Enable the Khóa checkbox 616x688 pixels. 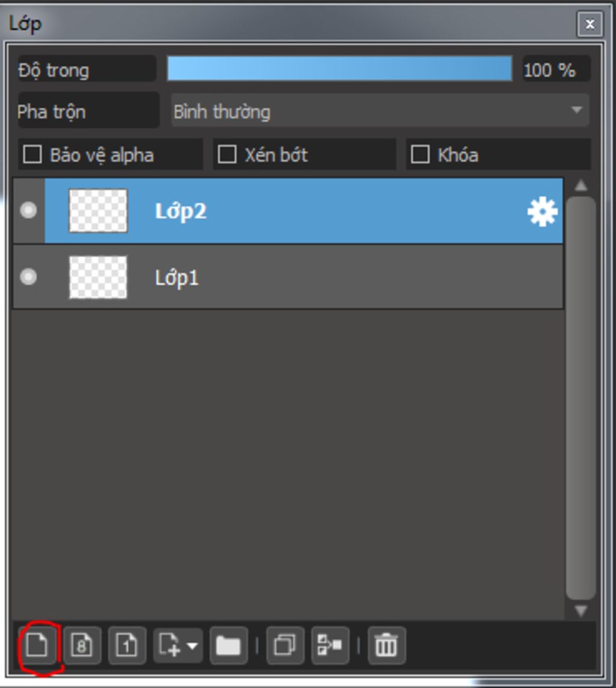click(x=420, y=155)
